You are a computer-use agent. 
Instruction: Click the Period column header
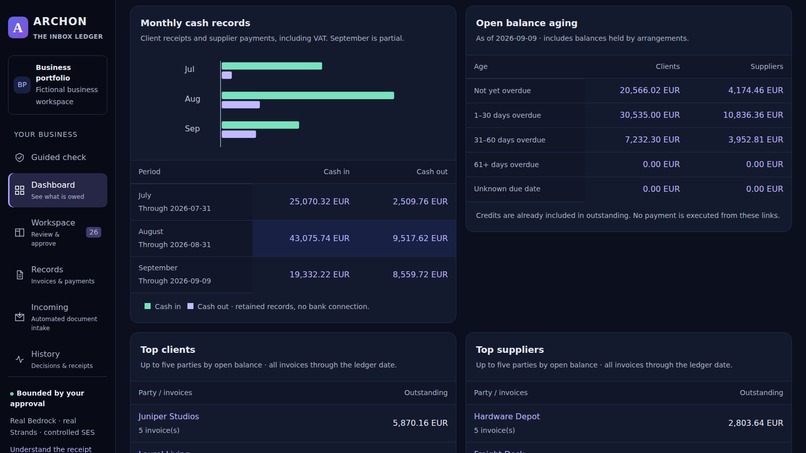tap(149, 172)
